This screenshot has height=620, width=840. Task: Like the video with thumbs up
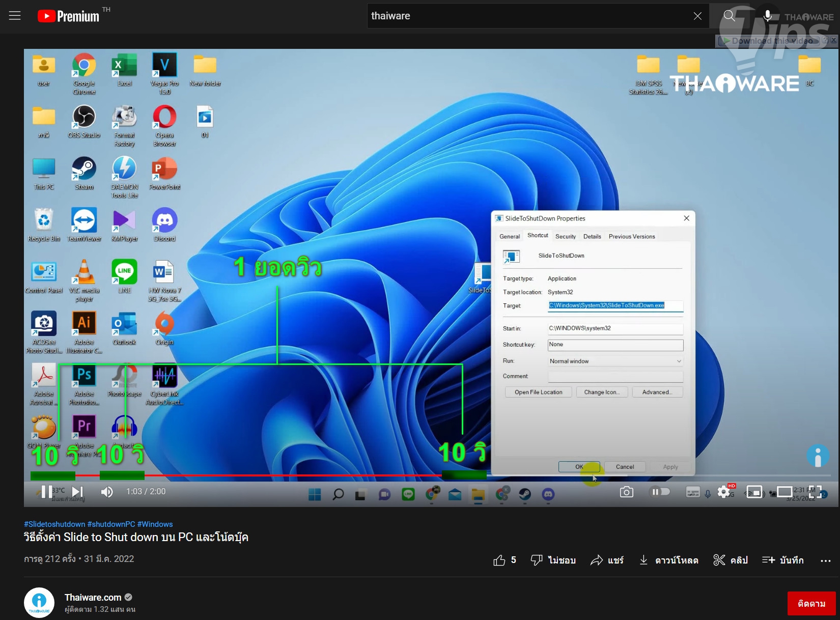[x=499, y=560]
